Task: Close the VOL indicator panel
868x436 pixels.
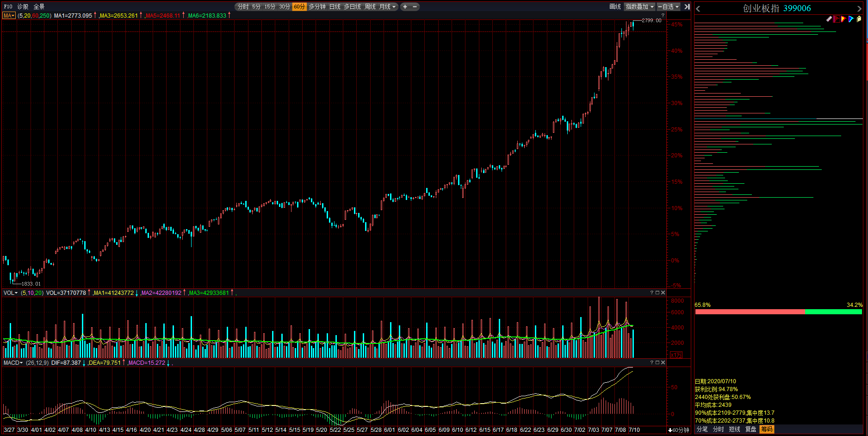Action: click(663, 293)
